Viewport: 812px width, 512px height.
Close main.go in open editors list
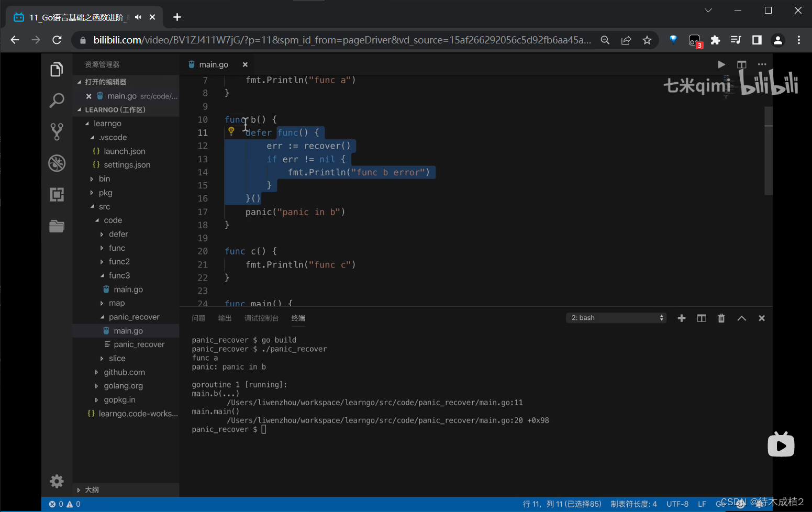pyautogui.click(x=88, y=96)
